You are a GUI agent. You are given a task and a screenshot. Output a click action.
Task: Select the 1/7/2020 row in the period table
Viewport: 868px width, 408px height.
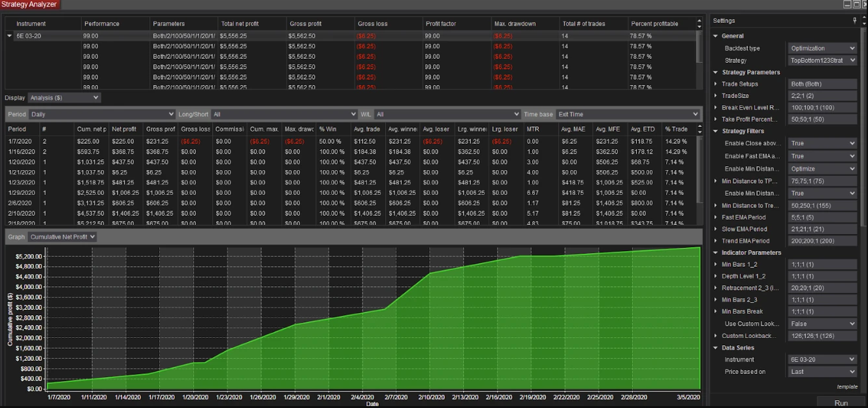[349, 141]
